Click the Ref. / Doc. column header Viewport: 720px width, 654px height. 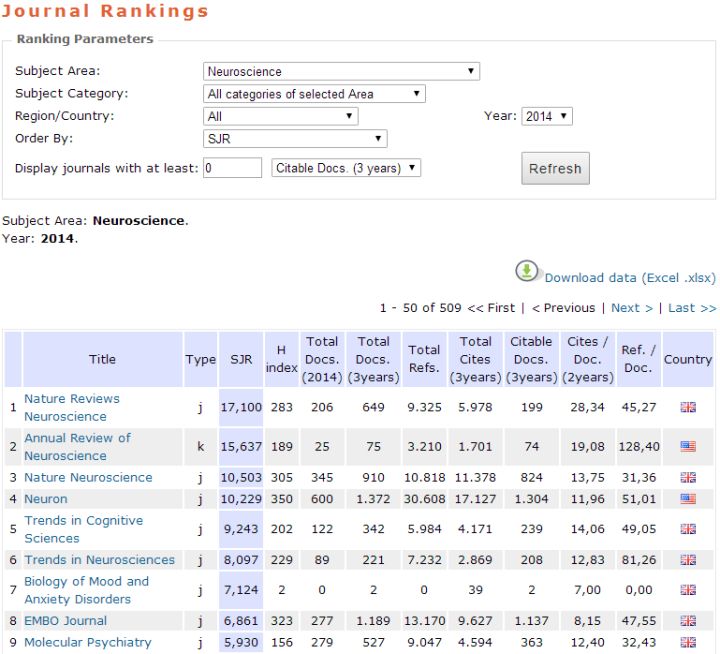click(x=638, y=359)
